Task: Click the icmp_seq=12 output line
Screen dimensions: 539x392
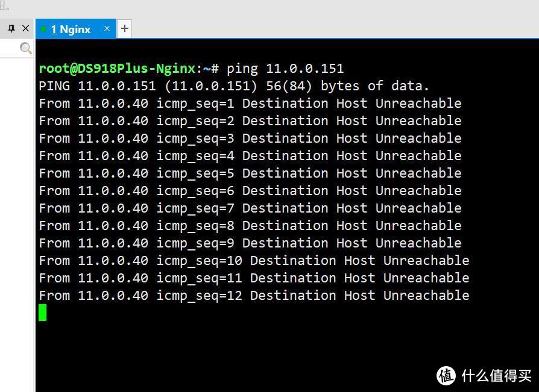Action: coord(253,295)
